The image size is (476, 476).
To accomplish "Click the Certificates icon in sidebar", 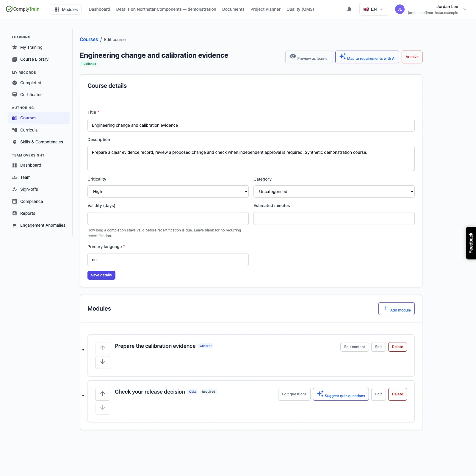I will point(15,95).
